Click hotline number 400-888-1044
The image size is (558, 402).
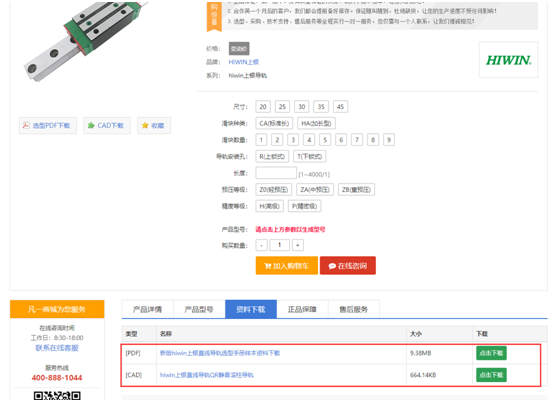[57, 378]
